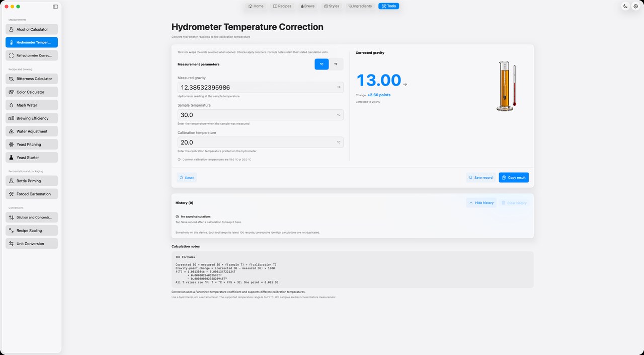The height and width of the screenshot is (355, 644).
Task: Open the Forced Carbonation tool
Action: click(32, 193)
